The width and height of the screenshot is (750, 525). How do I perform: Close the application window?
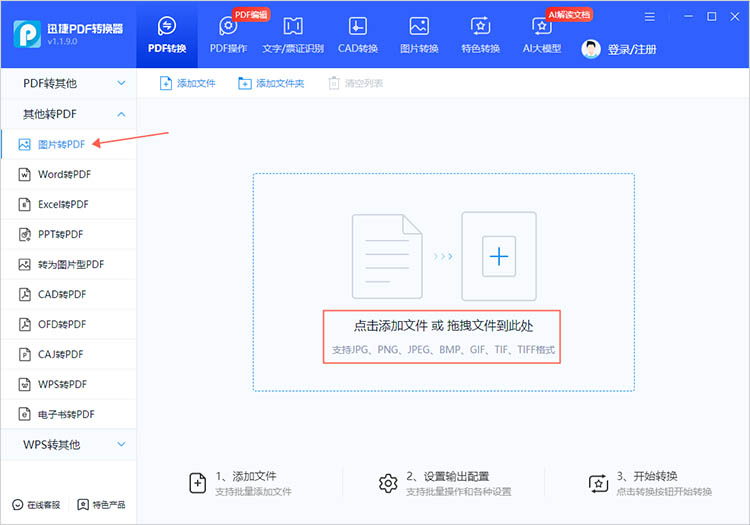pos(735,17)
